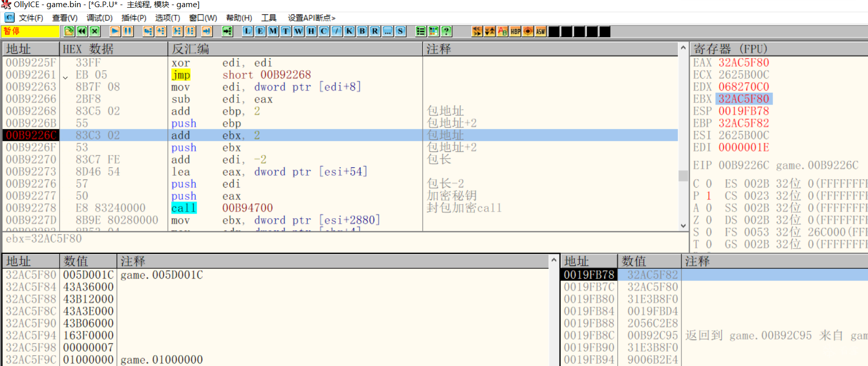Viewport: 868px width, 366px height.
Task: Open Memory map via M button
Action: click(x=273, y=31)
